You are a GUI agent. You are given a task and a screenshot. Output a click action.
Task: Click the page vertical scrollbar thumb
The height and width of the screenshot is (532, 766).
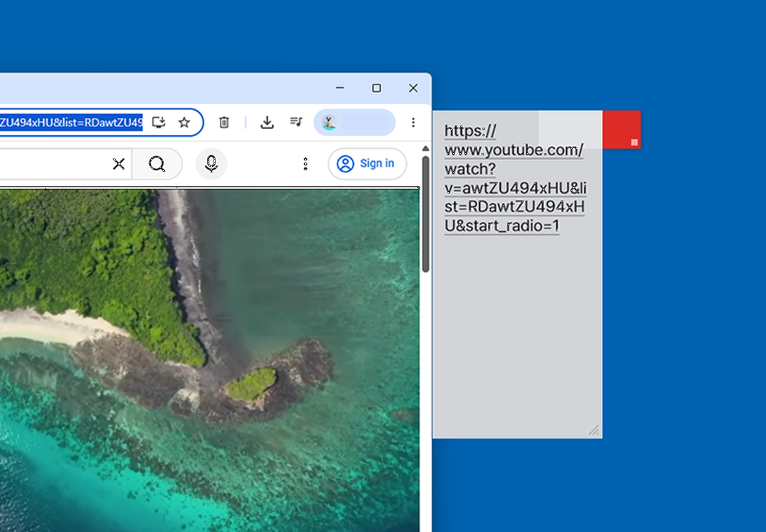point(426,214)
